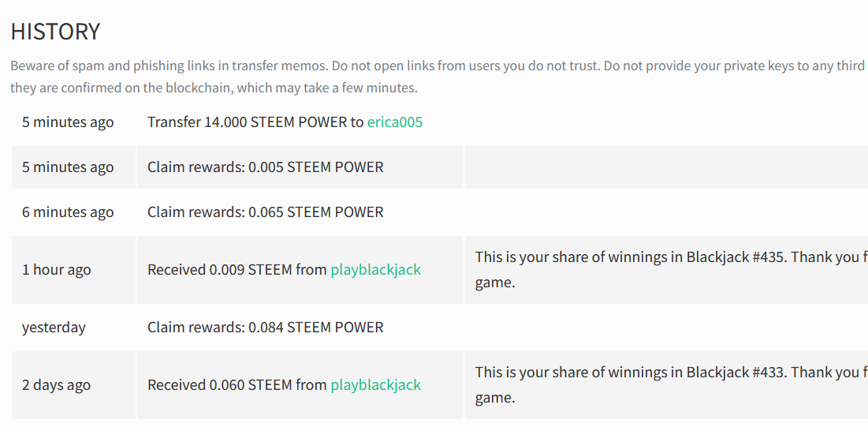Click the '1 hour ago' timestamp

(57, 270)
